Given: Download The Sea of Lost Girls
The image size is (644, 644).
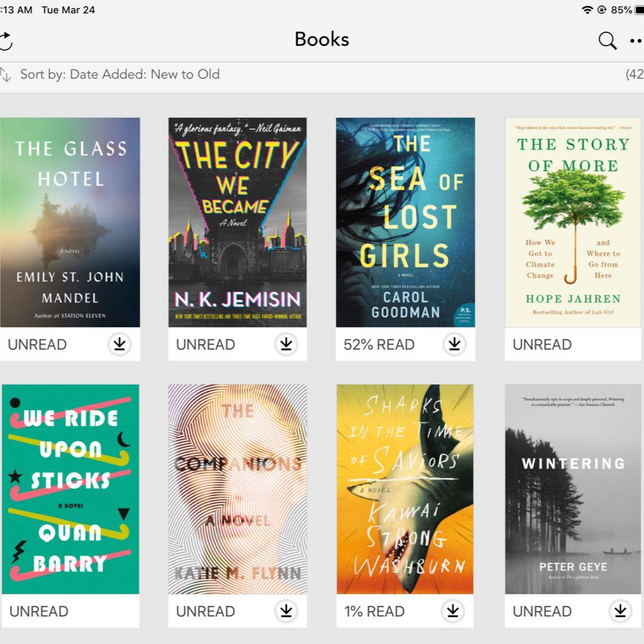Looking at the screenshot, I should (x=454, y=344).
